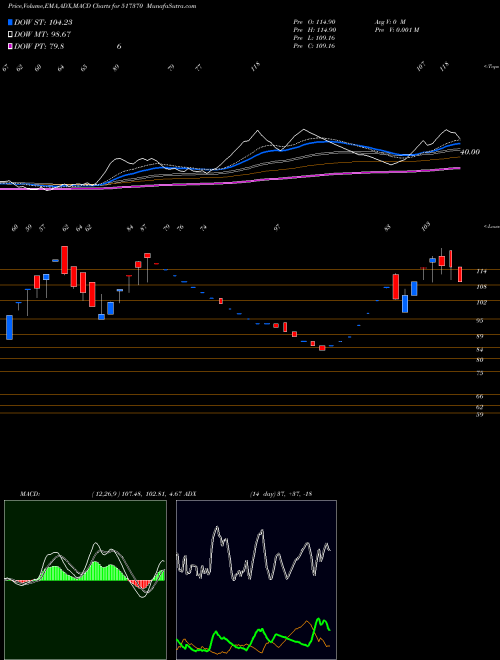Click the 'Avg V: 0 M' volume text
Screen dimensions: 500x660
[389, 22]
